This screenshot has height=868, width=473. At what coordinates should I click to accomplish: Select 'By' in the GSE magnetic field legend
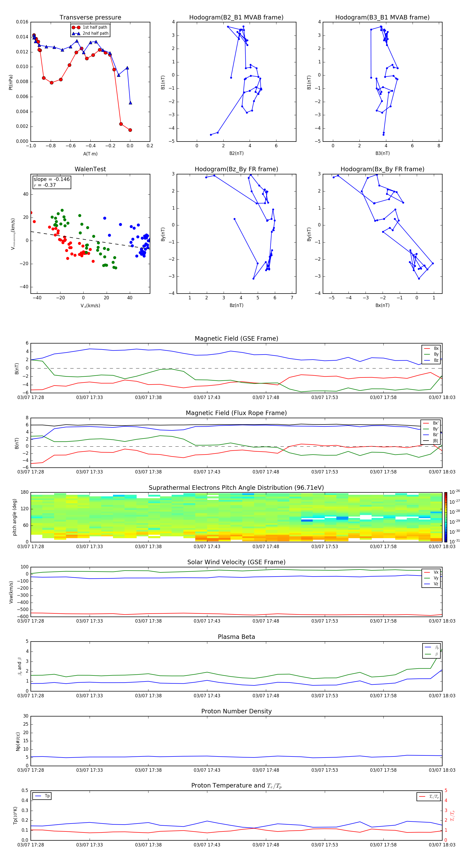pyautogui.click(x=431, y=354)
